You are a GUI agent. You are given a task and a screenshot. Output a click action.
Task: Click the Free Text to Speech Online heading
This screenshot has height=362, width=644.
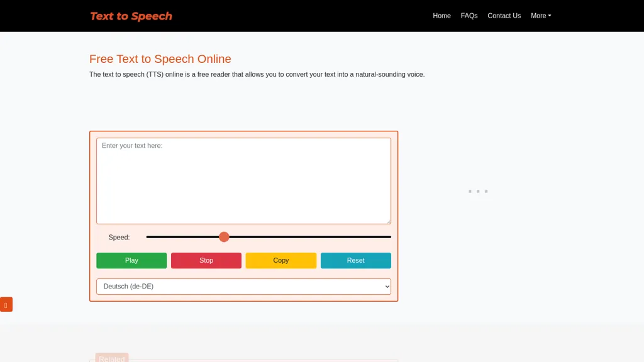click(160, 58)
